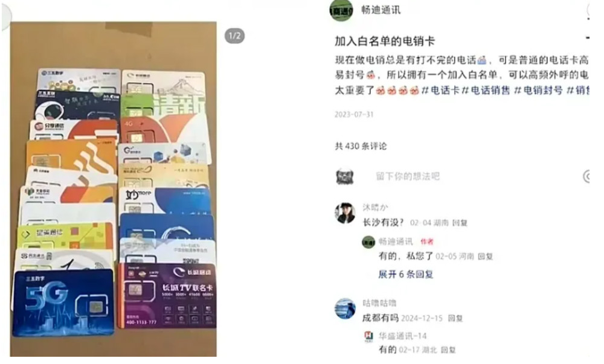
Task: Click the 作者 badge next to 畅迪通讯
Action: [427, 241]
